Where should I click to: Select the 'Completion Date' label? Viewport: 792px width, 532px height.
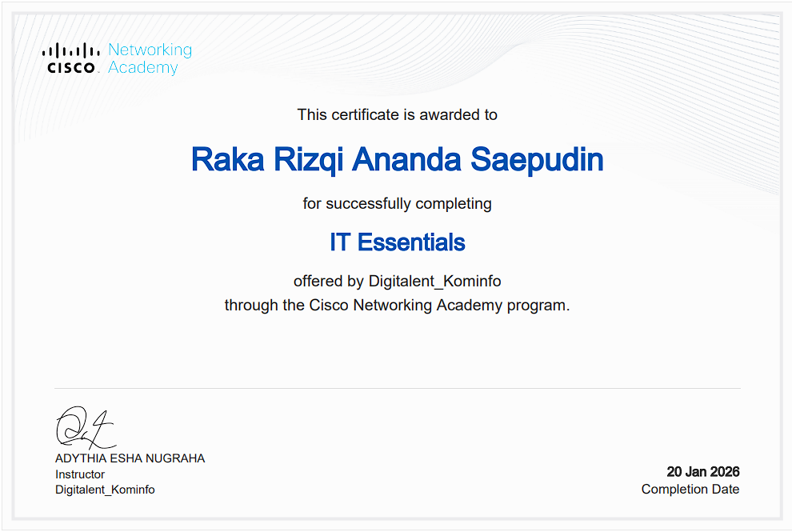(x=690, y=489)
